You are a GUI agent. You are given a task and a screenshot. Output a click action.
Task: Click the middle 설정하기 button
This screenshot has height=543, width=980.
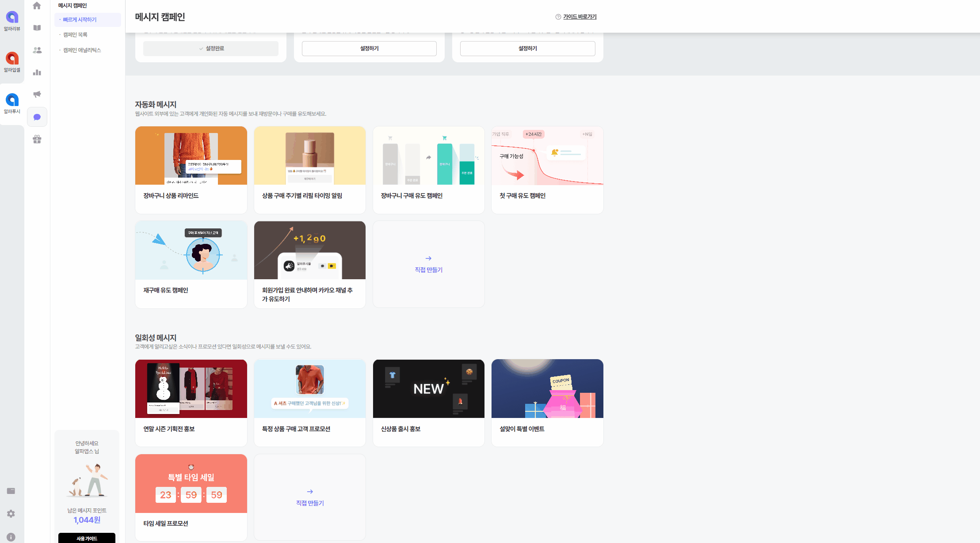click(x=369, y=49)
